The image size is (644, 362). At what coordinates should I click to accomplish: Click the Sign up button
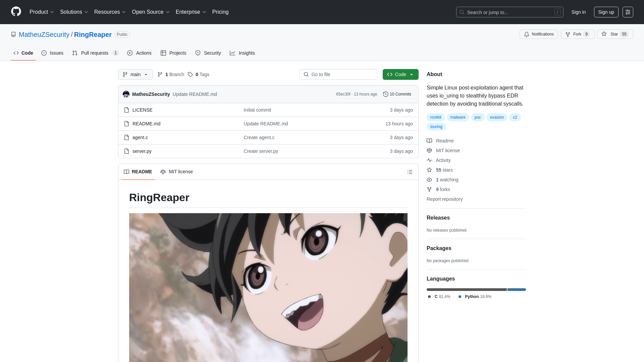coord(606,12)
